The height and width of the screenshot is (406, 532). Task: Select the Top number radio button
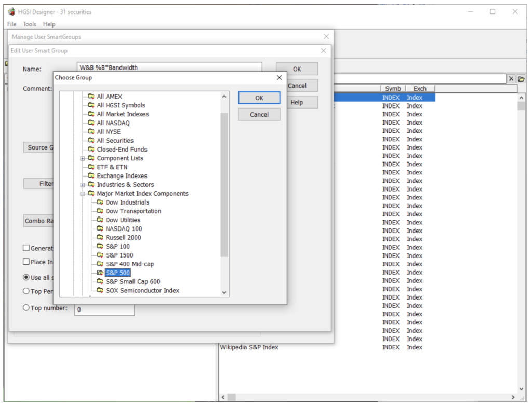[x=26, y=308]
